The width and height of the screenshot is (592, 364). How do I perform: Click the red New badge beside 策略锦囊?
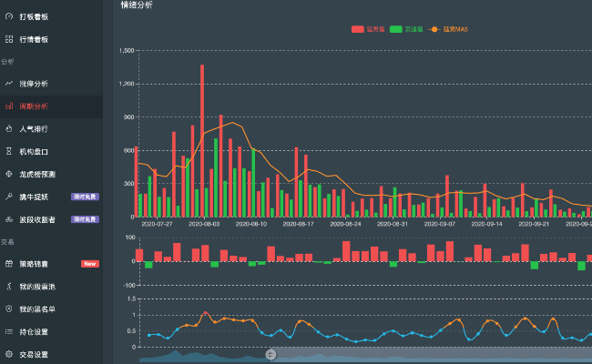coord(90,264)
